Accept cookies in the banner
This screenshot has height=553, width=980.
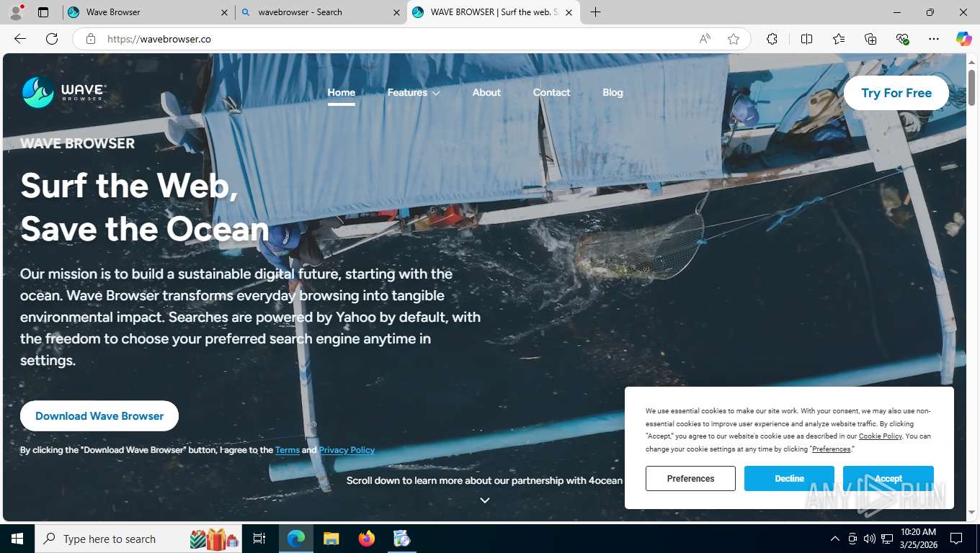click(888, 478)
